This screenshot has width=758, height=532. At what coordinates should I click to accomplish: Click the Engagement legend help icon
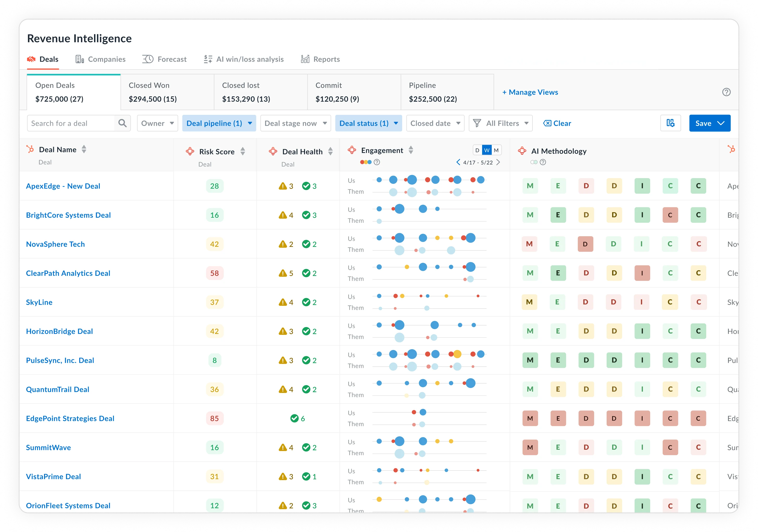(x=377, y=162)
